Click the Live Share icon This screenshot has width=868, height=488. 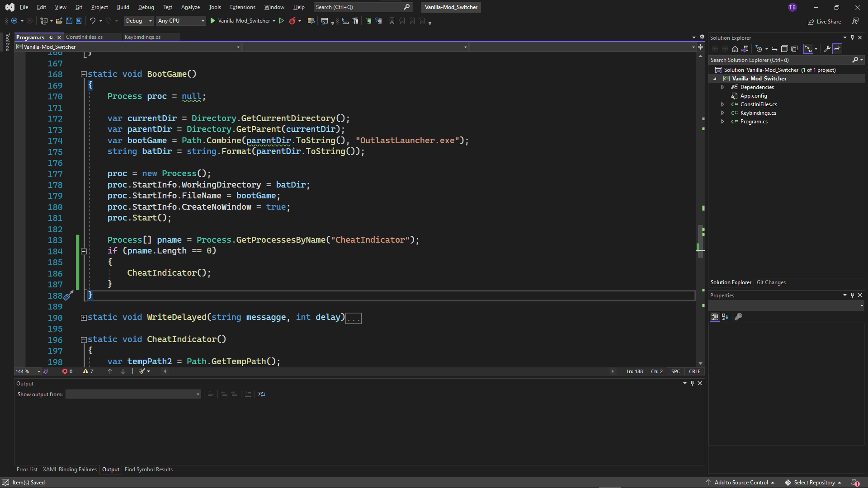pyautogui.click(x=811, y=22)
